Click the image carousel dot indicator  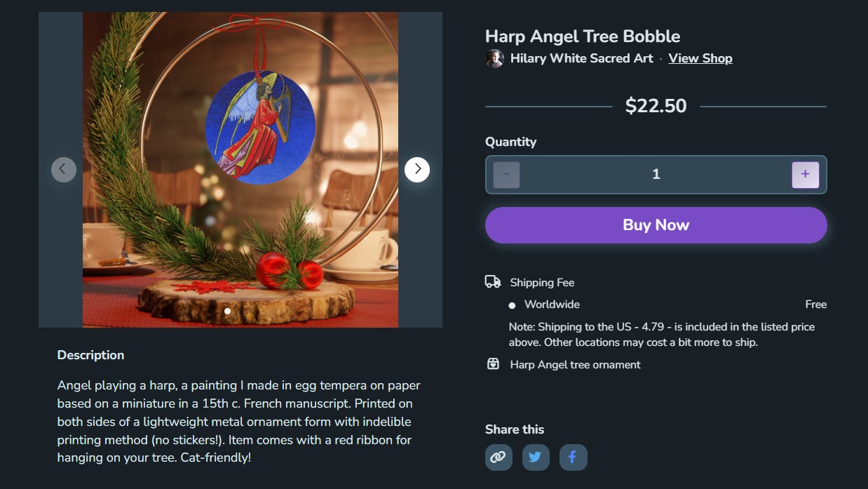227,311
